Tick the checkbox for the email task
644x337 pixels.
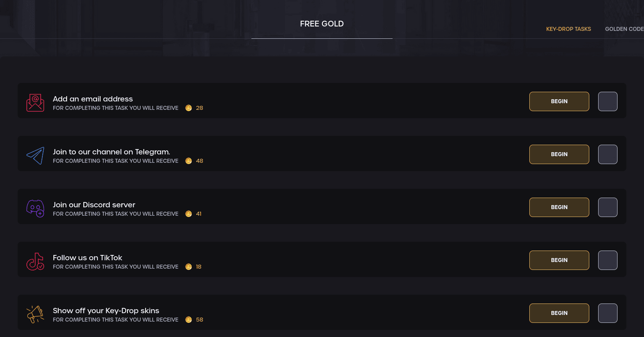pyautogui.click(x=608, y=101)
